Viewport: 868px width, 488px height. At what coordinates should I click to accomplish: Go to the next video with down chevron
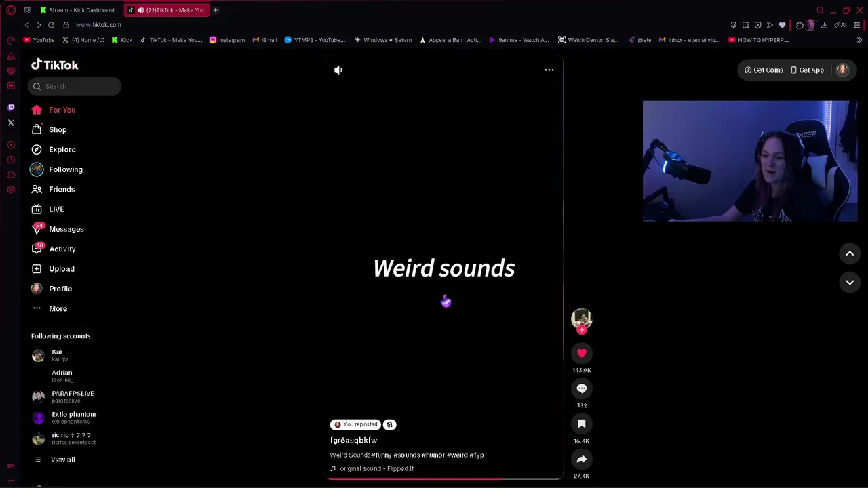click(x=850, y=282)
